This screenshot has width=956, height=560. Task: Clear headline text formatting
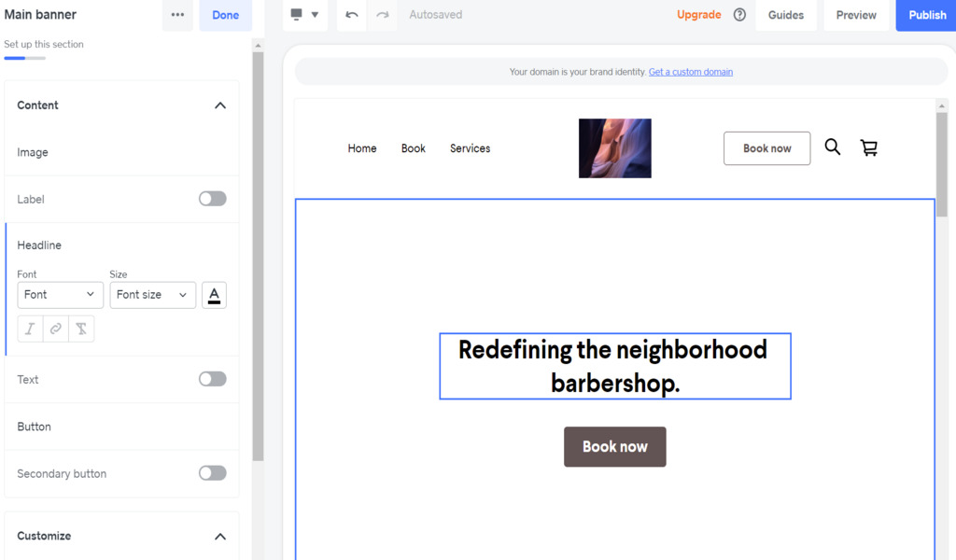click(81, 329)
